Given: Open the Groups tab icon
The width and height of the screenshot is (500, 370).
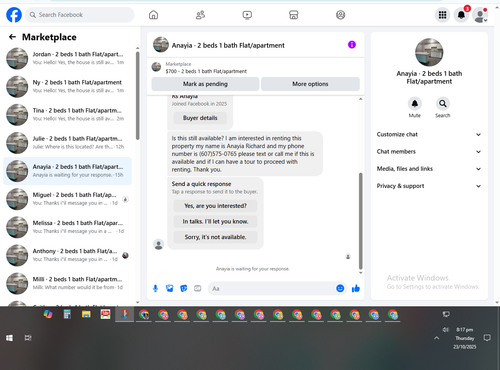Looking at the screenshot, I should (340, 15).
